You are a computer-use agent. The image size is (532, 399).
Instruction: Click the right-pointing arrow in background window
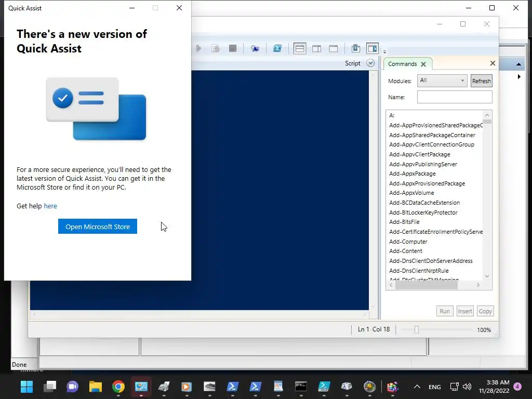pos(519,77)
